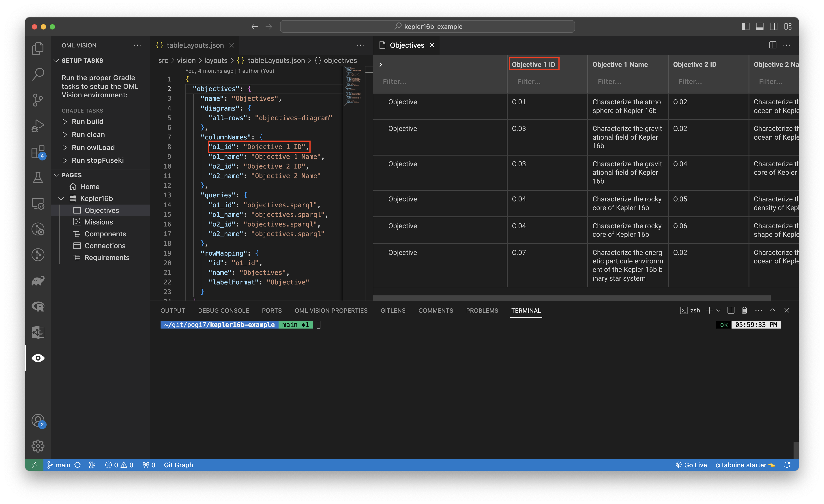Image resolution: width=824 pixels, height=504 pixels.
Task: Split the terminal pane
Action: [x=731, y=310]
